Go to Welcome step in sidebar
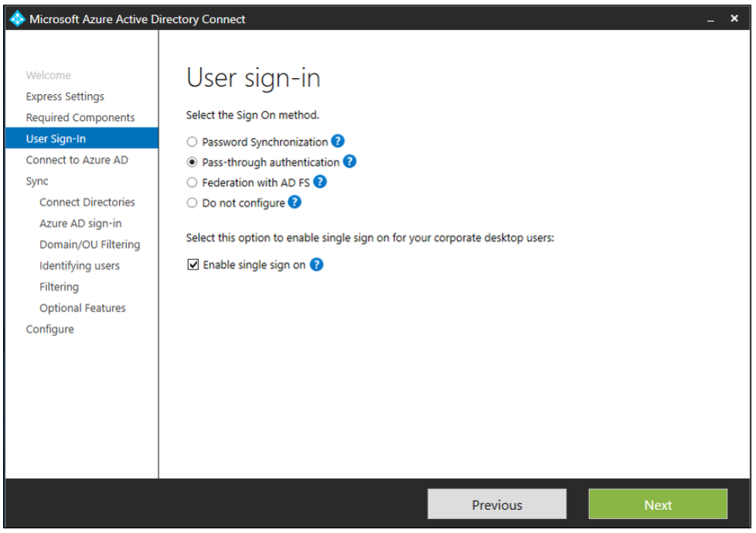This screenshot has height=533, width=756. 48,75
